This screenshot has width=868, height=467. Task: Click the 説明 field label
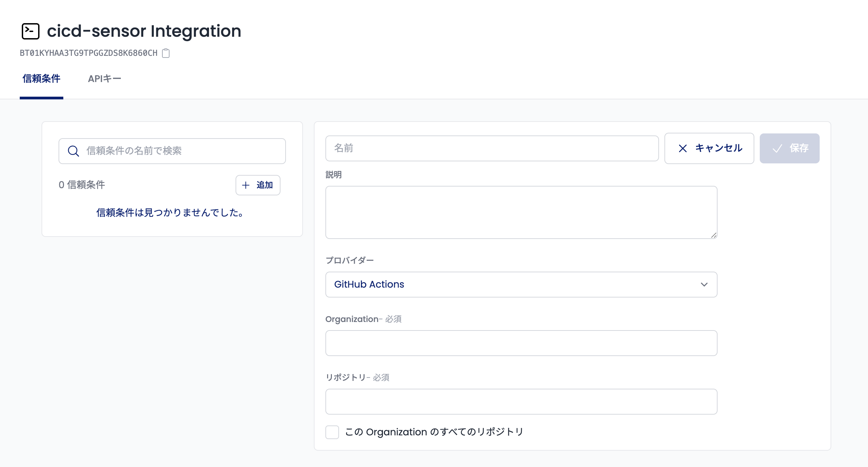334,175
